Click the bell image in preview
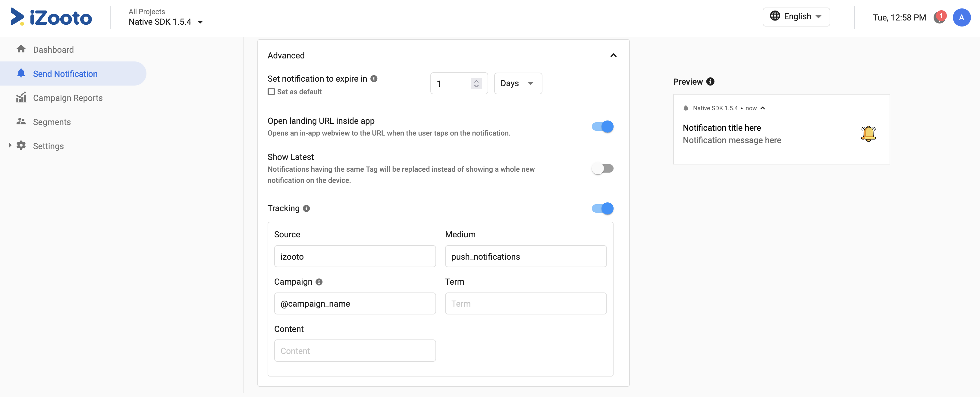This screenshot has width=980, height=397. click(868, 134)
